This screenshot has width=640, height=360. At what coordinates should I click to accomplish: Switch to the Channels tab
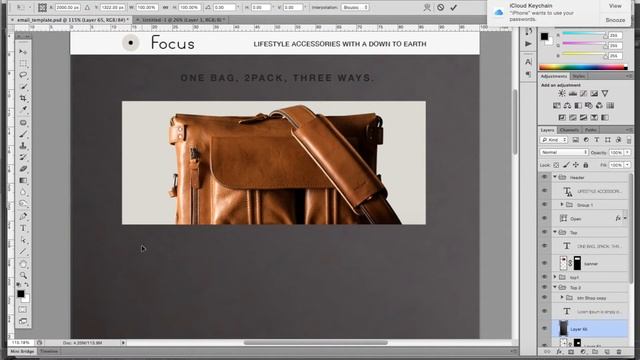[569, 130]
